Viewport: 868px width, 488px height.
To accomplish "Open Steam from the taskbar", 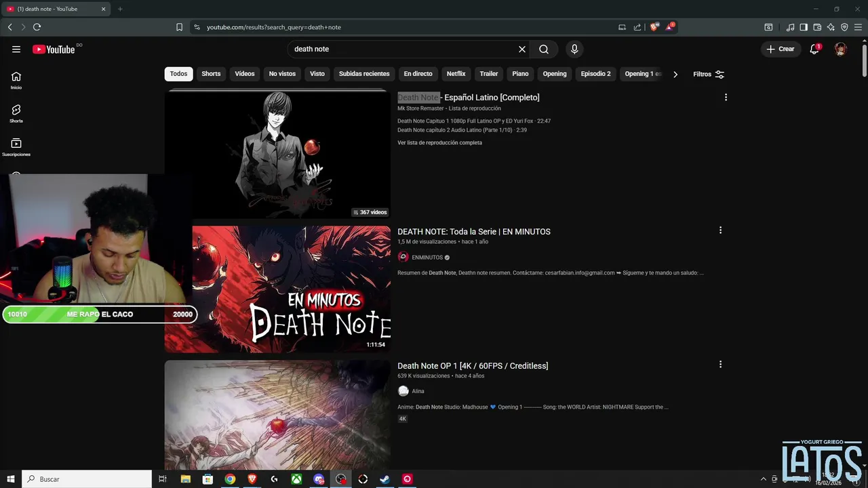I will [x=384, y=479].
